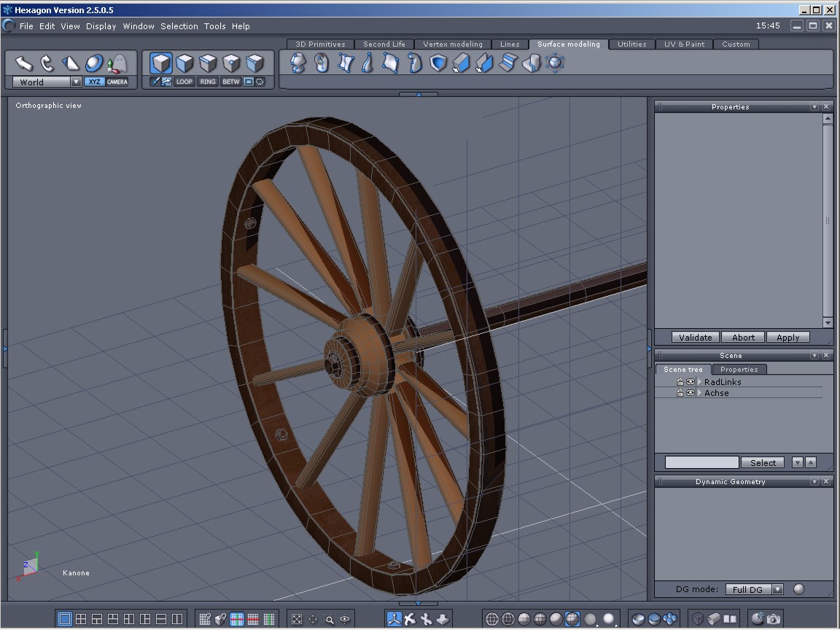Click the fit-all zoom icon
The height and width of the screenshot is (630, 840).
click(x=296, y=619)
